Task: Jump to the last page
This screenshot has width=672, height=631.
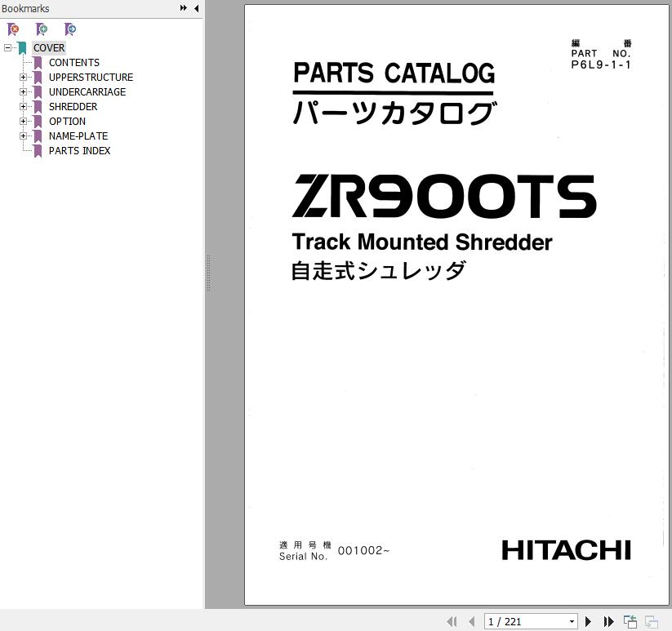Action: coord(608,621)
